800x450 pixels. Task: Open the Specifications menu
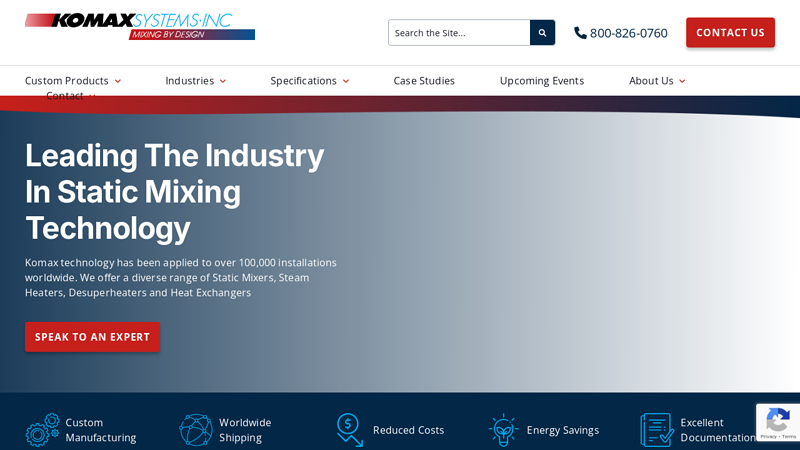(304, 81)
